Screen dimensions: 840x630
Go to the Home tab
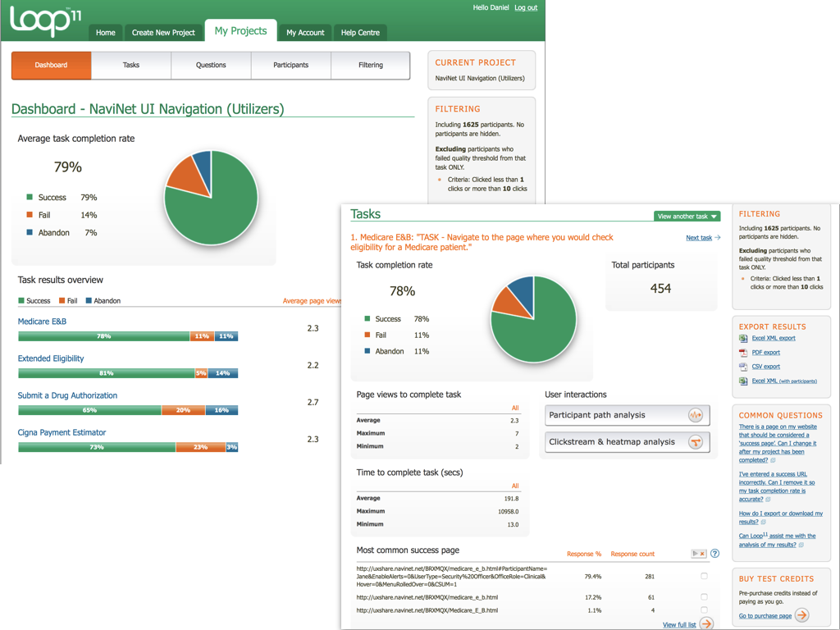106,33
